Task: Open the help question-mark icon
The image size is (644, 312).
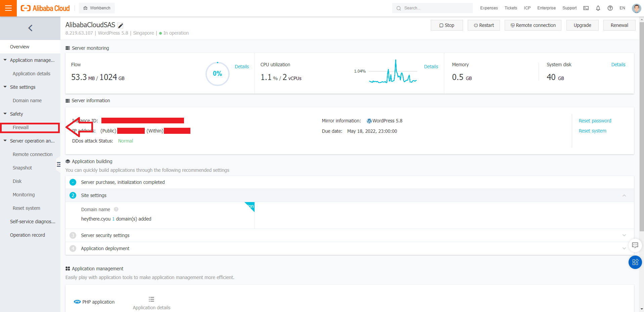Action: (x=610, y=8)
